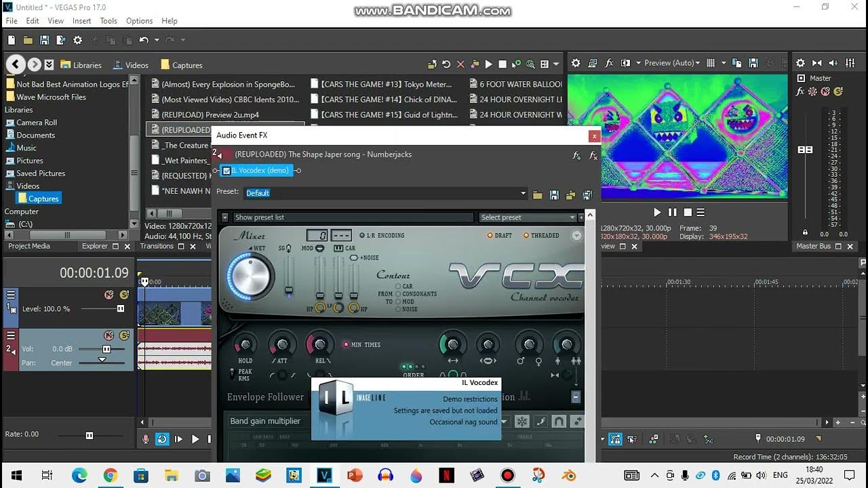Enable or bypass IL Vocodex checkbox
The width and height of the screenshot is (868, 488).
click(x=226, y=171)
